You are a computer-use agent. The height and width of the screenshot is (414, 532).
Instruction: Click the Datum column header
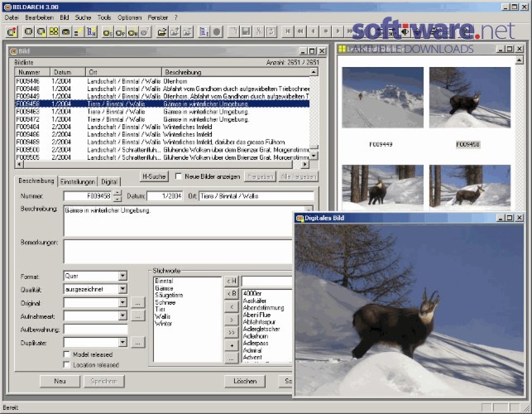(68, 72)
